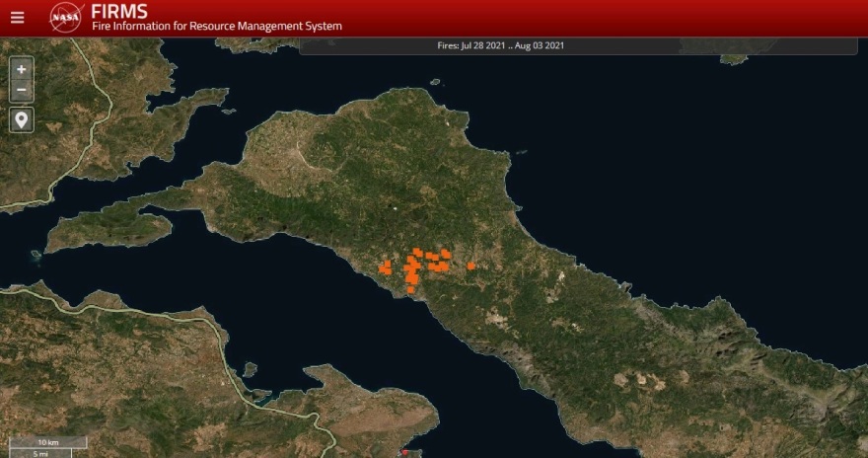Image resolution: width=868 pixels, height=458 pixels.
Task: Click the small island in the western bay
Action: pyautogui.click(x=36, y=255)
